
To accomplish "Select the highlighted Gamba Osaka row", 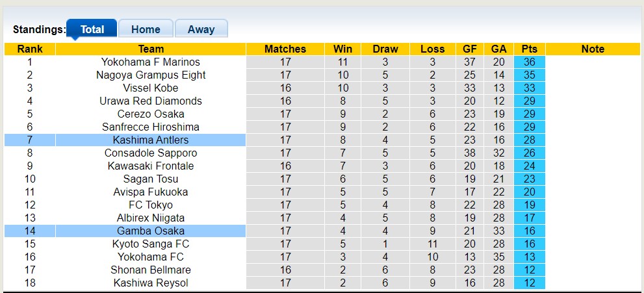I will coord(151,231).
